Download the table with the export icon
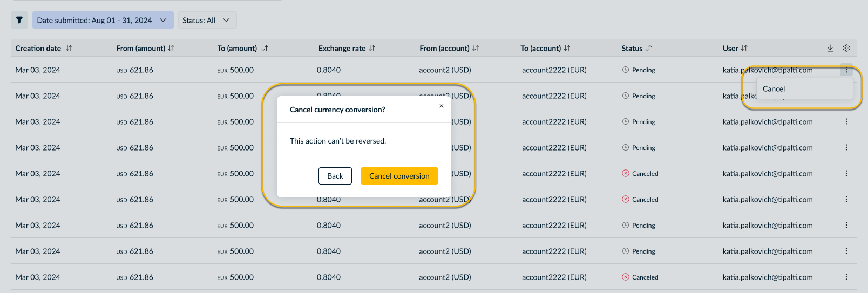 click(830, 48)
